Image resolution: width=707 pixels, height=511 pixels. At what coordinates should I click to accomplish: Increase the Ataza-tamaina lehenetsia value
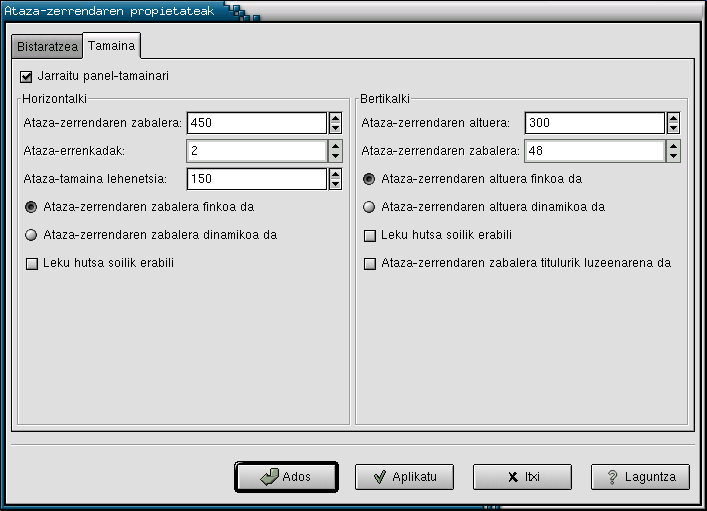335,174
